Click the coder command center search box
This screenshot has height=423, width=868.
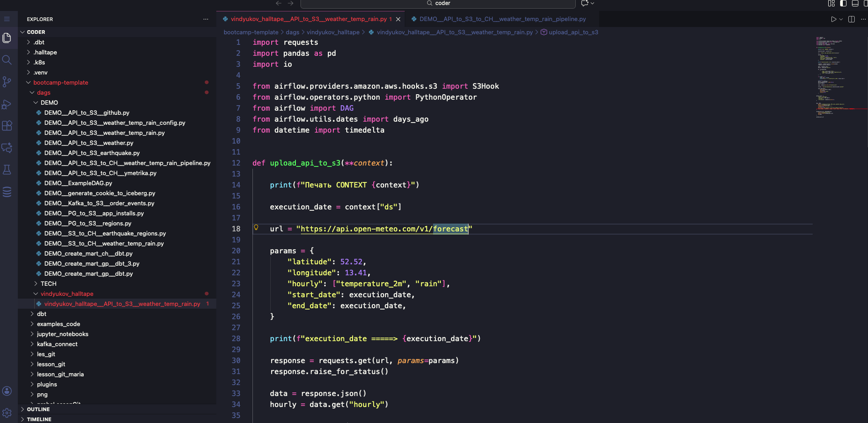coord(438,4)
